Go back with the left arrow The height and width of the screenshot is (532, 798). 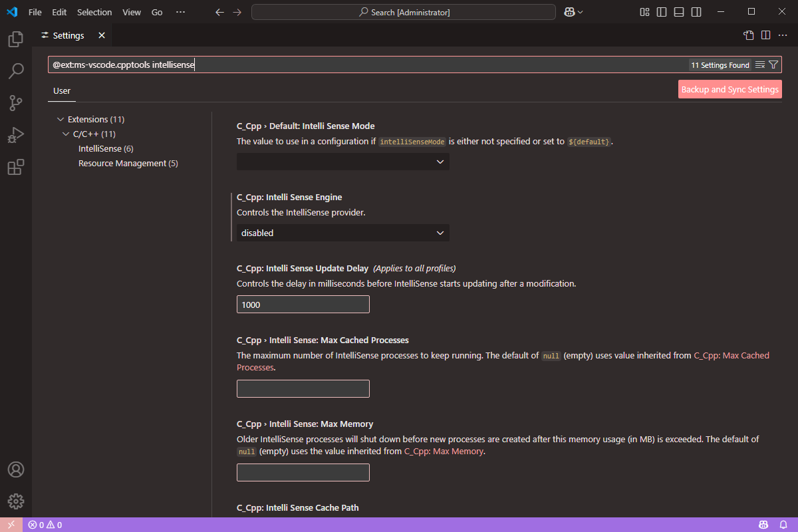click(x=220, y=12)
